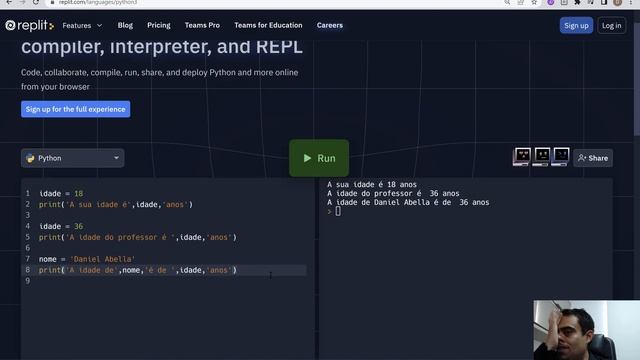Click the heart-eyed computer avatar

pos(522,157)
